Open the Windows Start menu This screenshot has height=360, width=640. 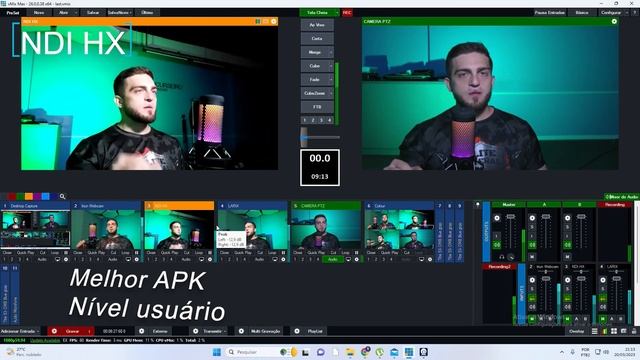click(x=217, y=352)
